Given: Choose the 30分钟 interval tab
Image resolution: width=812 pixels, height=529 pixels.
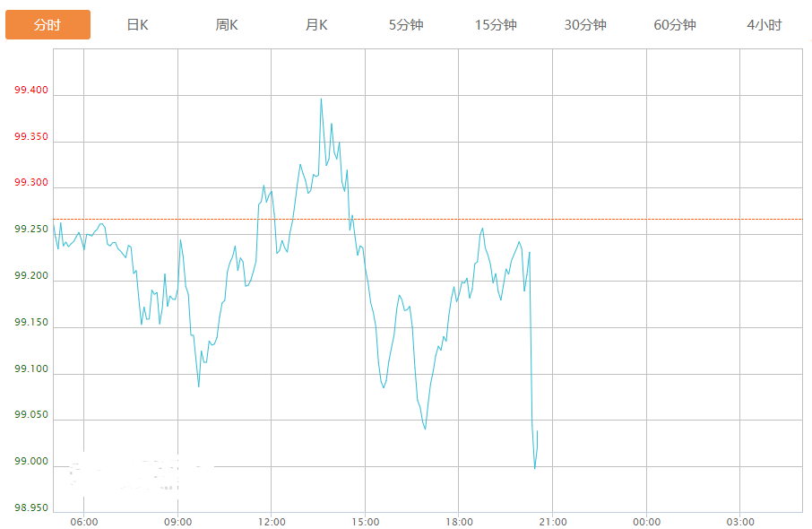Looking at the screenshot, I should pos(585,25).
